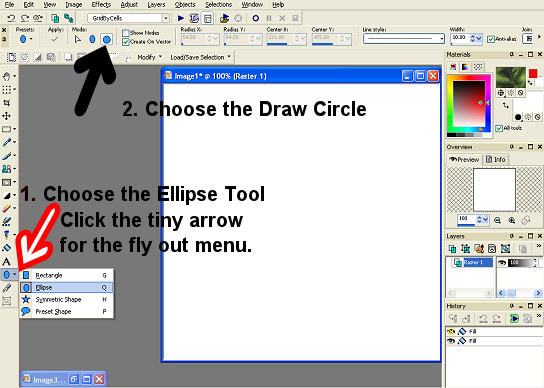Switch to Materials Swatches tab
544x388 pixels.
[x=478, y=67]
